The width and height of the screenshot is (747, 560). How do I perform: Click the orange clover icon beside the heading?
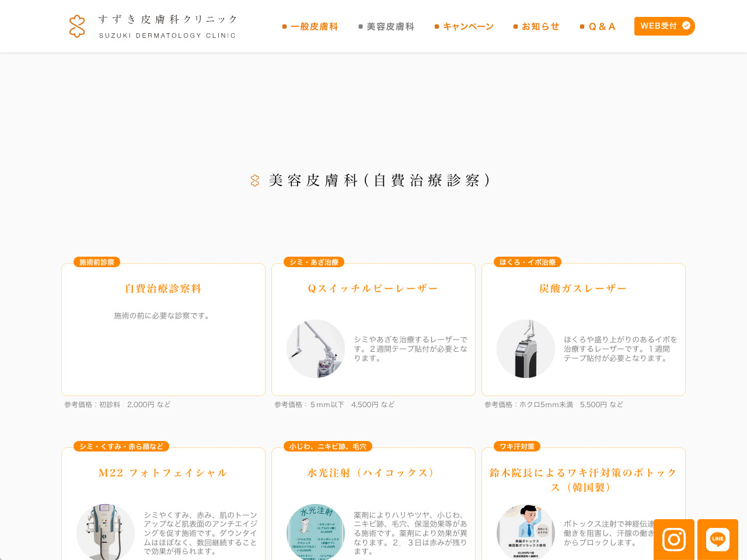pyautogui.click(x=255, y=181)
